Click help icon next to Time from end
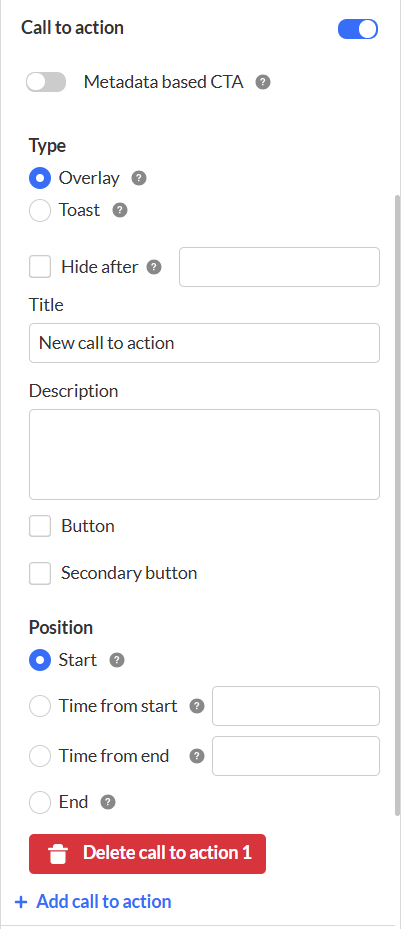Viewport: 401px width, 929px height. point(197,756)
